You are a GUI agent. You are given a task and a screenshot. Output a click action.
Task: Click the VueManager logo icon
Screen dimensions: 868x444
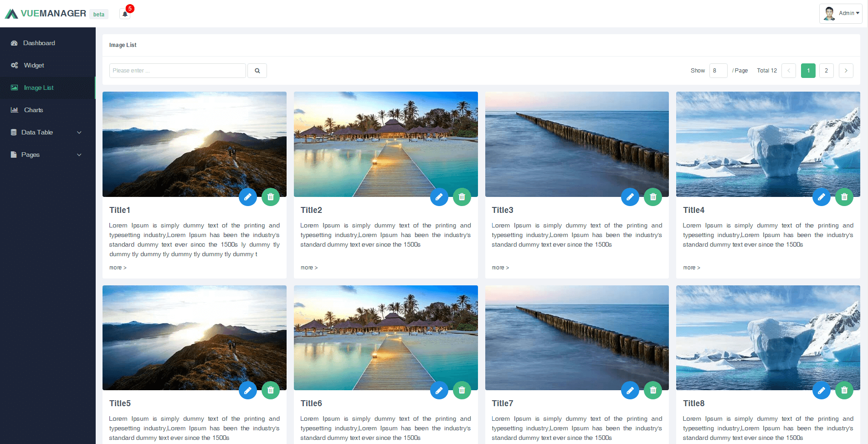tap(11, 14)
